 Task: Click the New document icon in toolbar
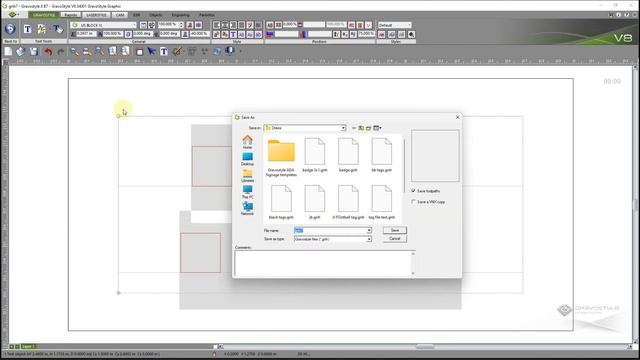(x=8, y=51)
